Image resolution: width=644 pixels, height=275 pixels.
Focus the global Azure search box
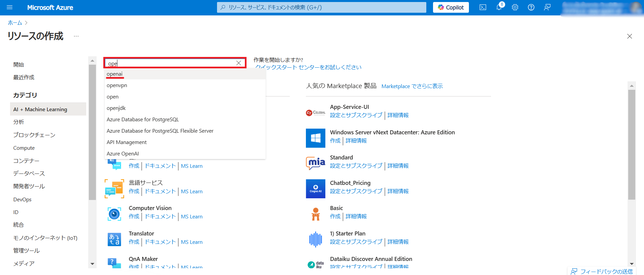pos(321,7)
